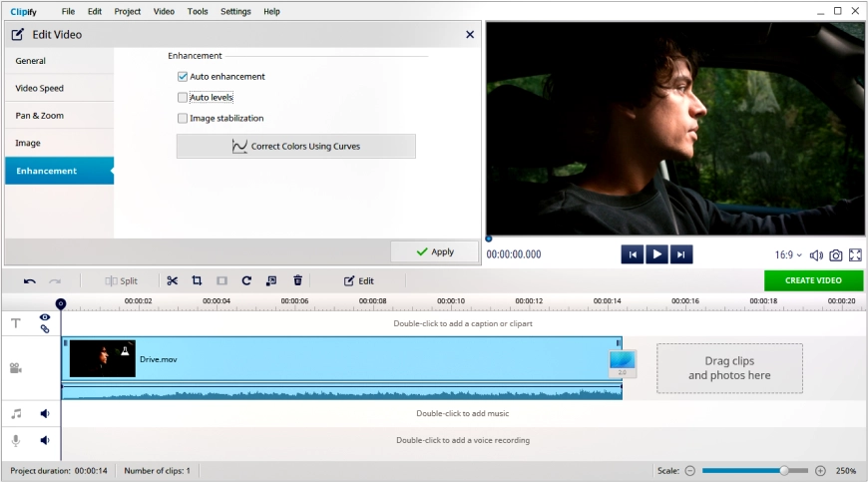Decrease timeline scale with minus
Image resolution: width=868 pixels, height=482 pixels.
(x=689, y=471)
